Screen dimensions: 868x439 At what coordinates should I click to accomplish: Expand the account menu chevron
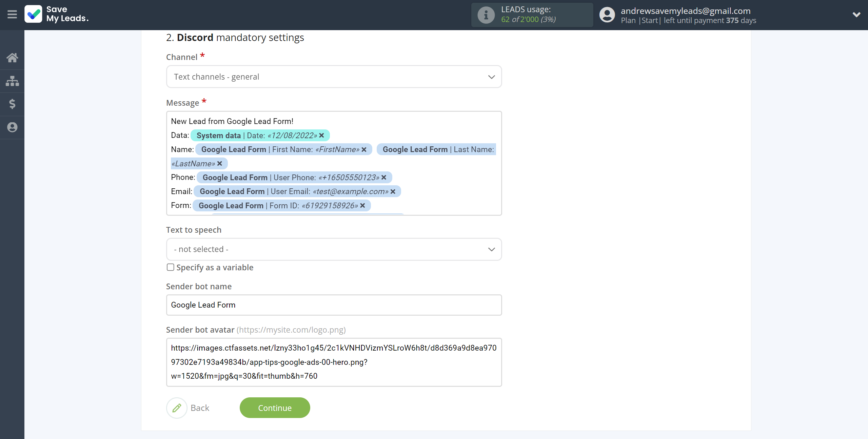(x=856, y=15)
